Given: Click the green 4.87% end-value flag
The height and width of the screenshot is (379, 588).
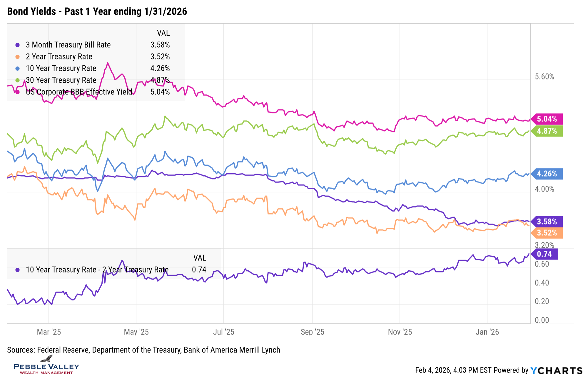Looking at the screenshot, I should tap(547, 131).
